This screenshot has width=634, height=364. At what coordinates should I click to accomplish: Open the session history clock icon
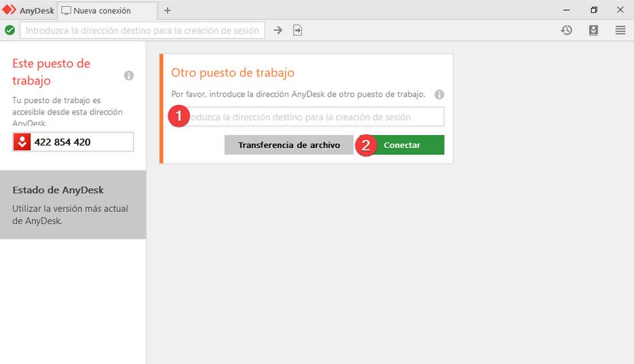pos(567,30)
